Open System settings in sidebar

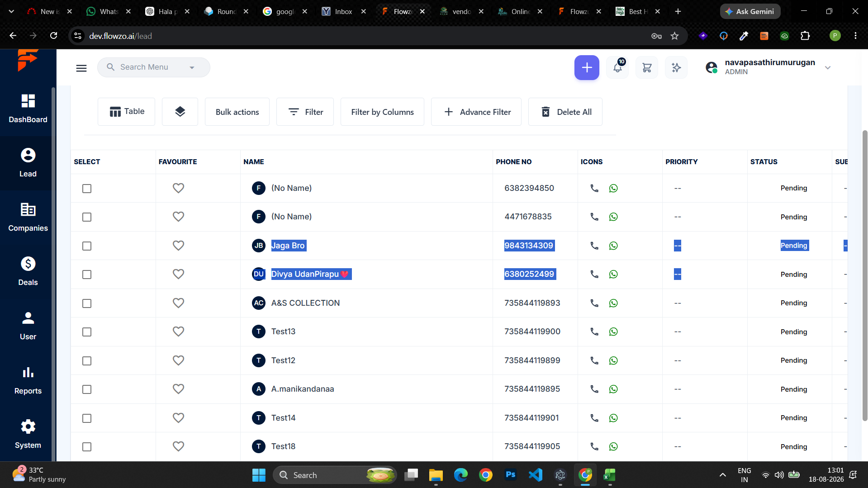coord(28,435)
